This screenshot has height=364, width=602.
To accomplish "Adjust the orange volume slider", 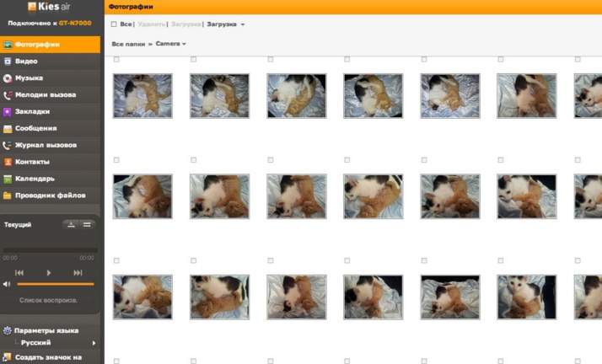I will pyautogui.click(x=56, y=284).
